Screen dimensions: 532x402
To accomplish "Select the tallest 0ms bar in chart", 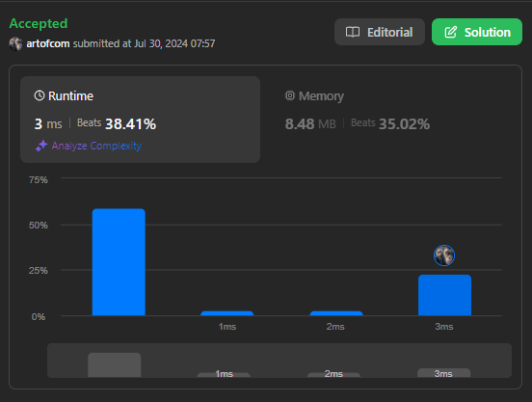I will click(x=119, y=262).
